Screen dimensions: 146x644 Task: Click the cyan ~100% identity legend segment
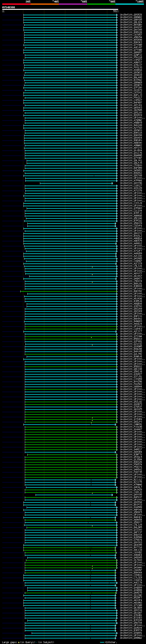(x=130, y=4)
